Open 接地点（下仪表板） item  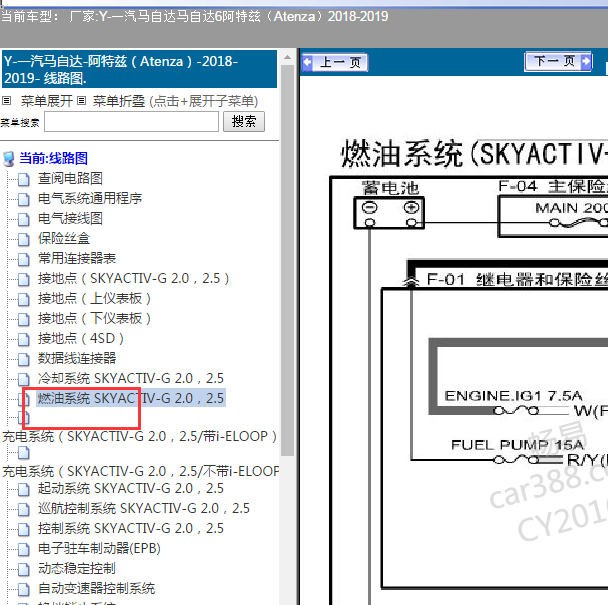click(95, 318)
